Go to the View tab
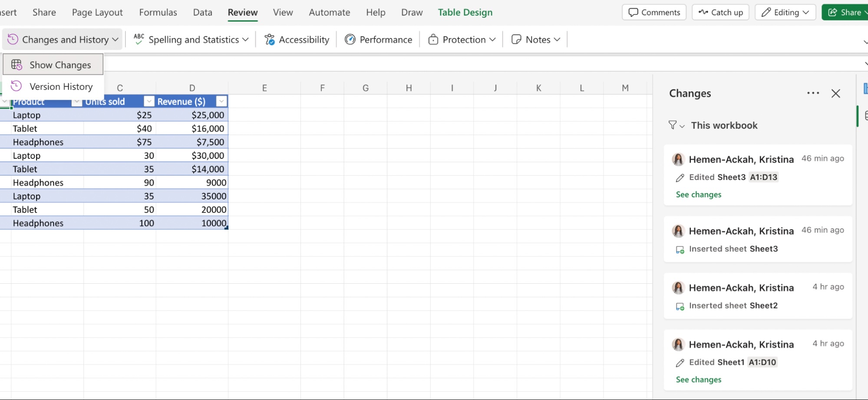 [283, 13]
